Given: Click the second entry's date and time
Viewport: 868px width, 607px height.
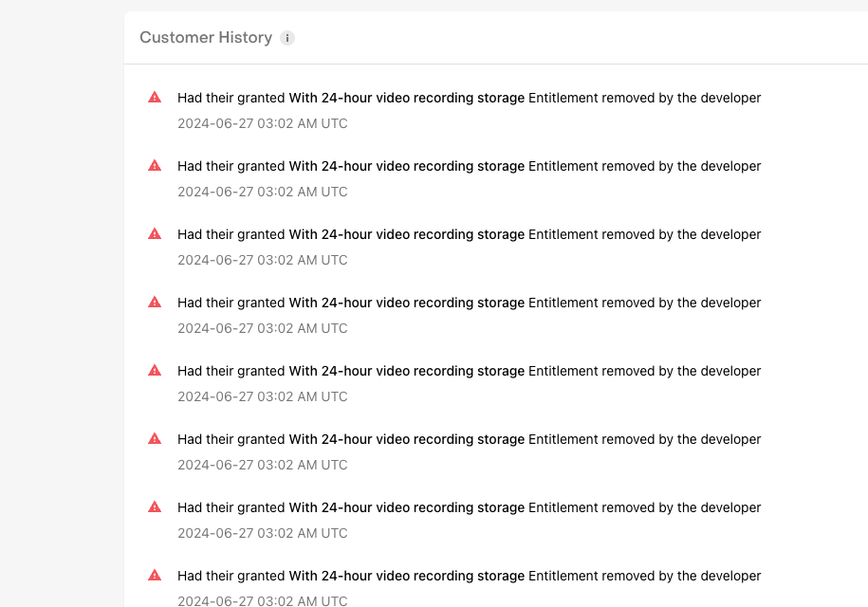Looking at the screenshot, I should tap(263, 192).
